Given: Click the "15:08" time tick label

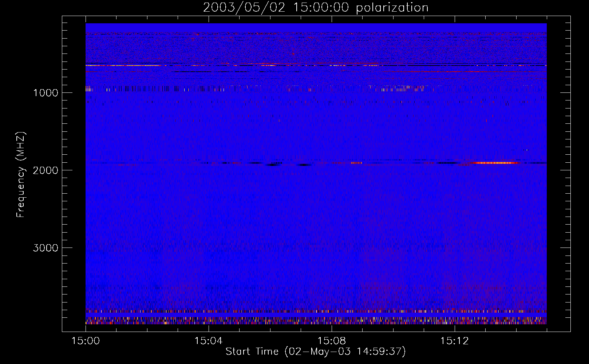Looking at the screenshot, I should [x=331, y=341].
